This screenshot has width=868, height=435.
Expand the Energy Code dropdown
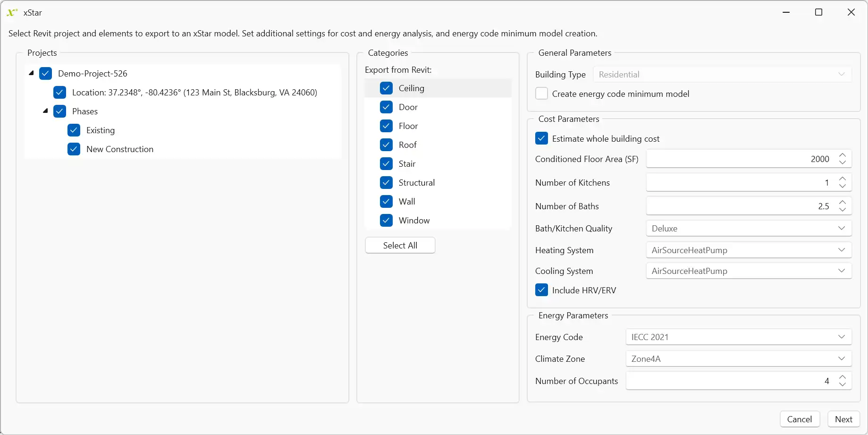tap(738, 337)
